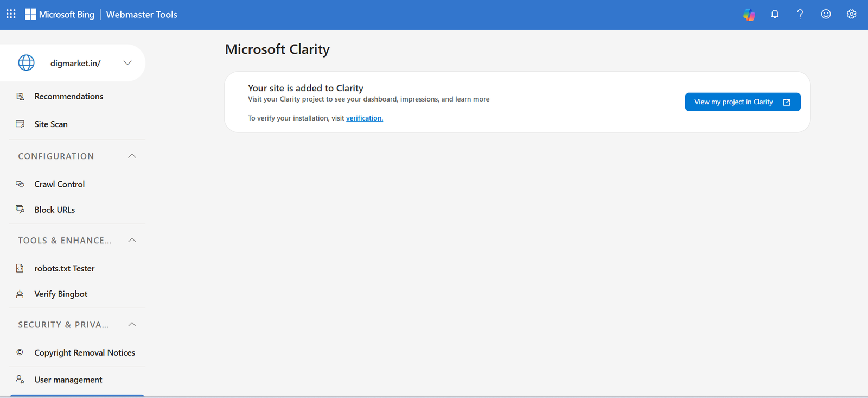
Task: Click the Microsoft Bing logo
Action: click(x=60, y=15)
